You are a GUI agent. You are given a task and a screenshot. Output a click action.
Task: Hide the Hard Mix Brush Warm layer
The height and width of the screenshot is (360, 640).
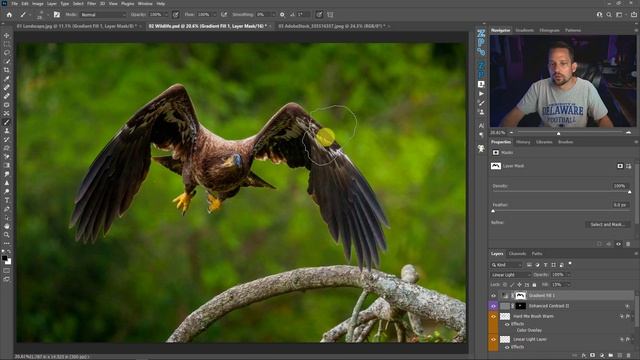point(493,316)
